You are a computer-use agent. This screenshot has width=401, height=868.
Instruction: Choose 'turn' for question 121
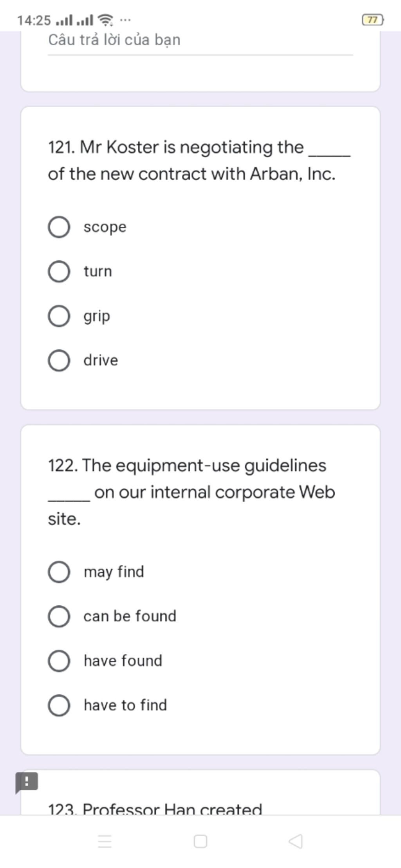(59, 271)
